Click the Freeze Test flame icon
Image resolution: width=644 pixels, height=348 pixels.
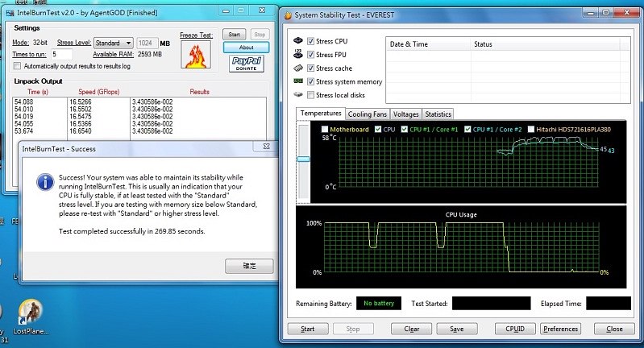click(196, 54)
